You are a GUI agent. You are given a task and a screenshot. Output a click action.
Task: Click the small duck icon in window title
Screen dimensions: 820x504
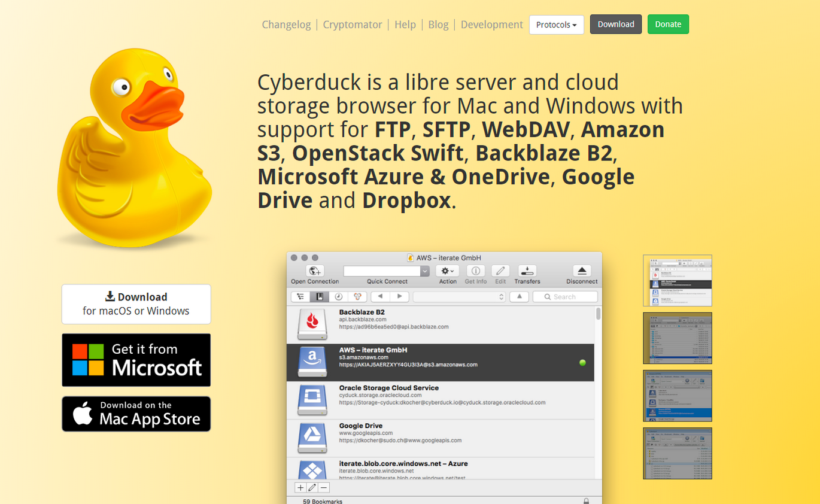point(411,257)
